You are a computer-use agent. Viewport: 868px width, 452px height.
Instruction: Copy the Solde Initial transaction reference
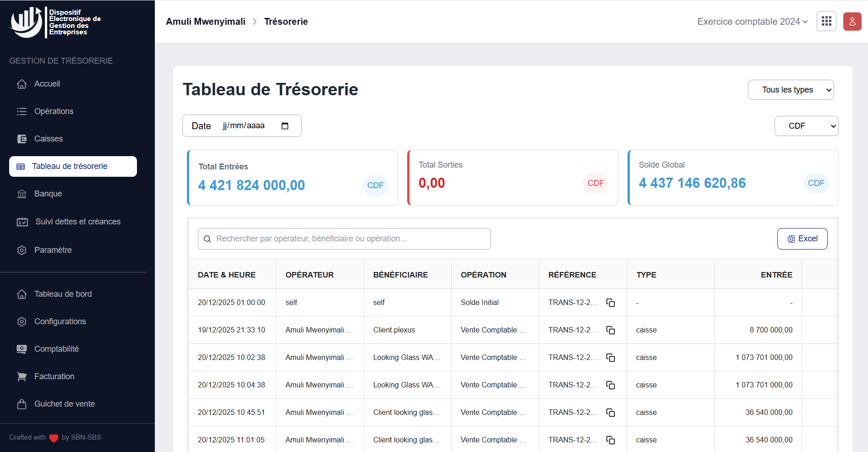(611, 302)
